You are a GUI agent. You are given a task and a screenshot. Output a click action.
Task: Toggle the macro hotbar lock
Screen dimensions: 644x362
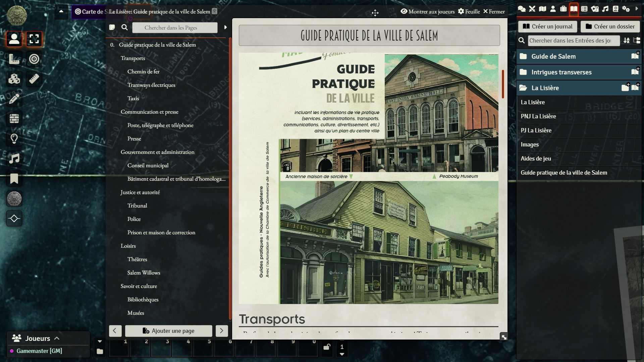(x=327, y=347)
